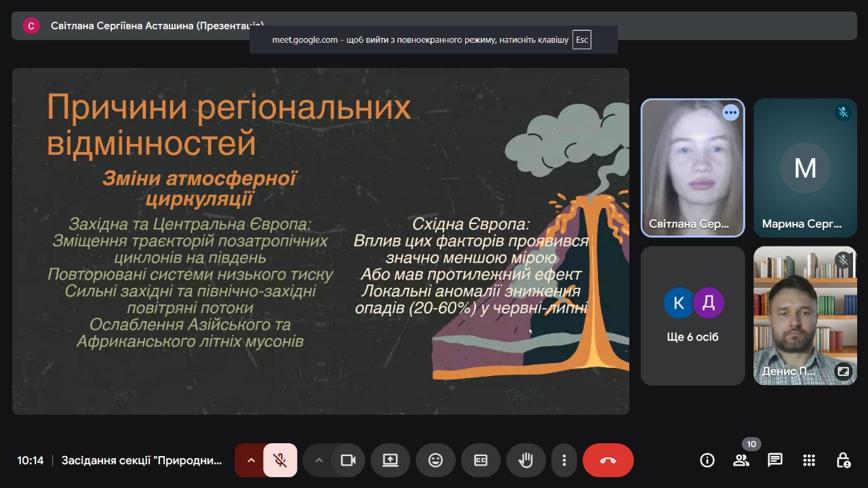Present your screen to the meeting
Viewport: 868px width, 488px height.
coord(390,459)
